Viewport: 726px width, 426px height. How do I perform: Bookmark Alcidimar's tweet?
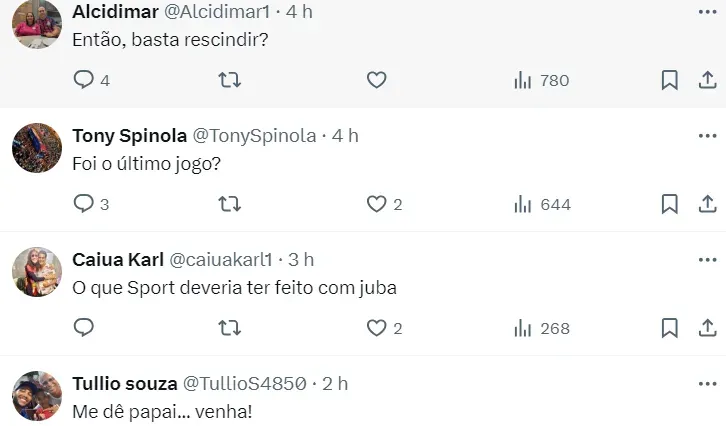[669, 80]
